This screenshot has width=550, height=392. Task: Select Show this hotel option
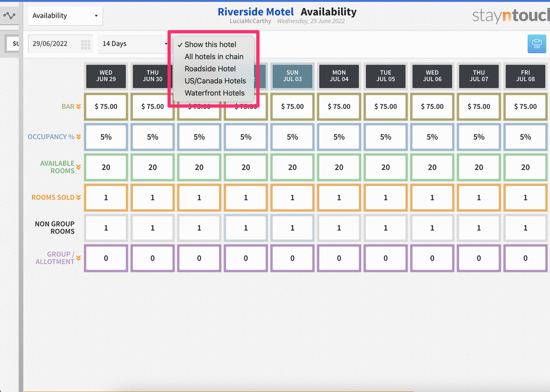point(210,45)
